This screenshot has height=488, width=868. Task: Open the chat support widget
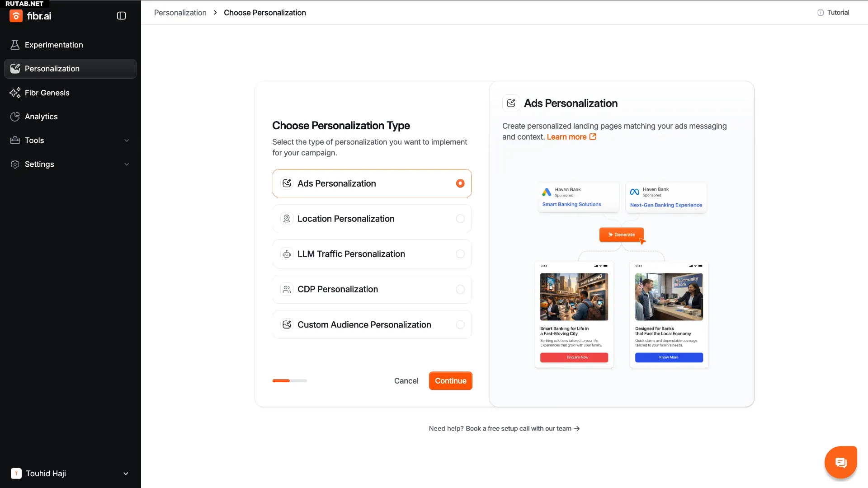point(840,462)
